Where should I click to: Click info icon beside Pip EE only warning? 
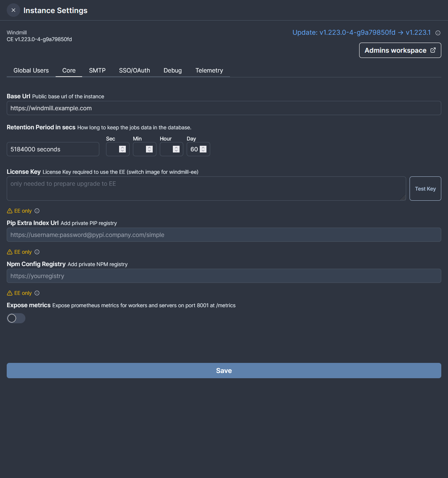37,211
